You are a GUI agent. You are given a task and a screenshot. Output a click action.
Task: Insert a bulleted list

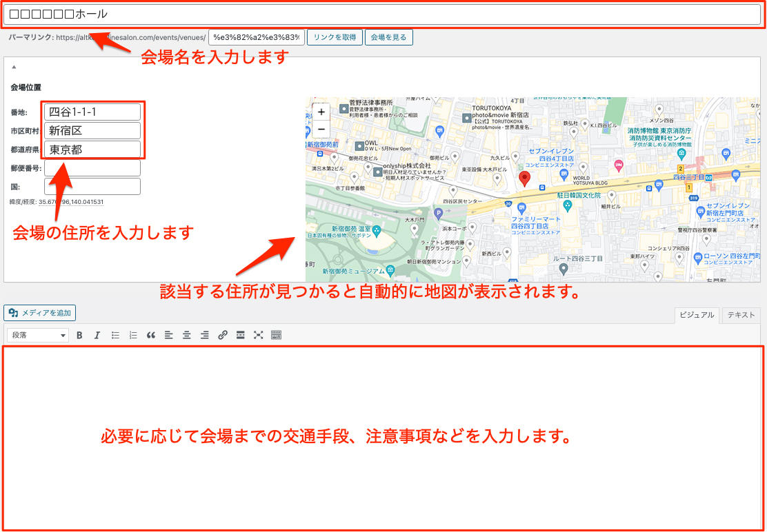115,336
